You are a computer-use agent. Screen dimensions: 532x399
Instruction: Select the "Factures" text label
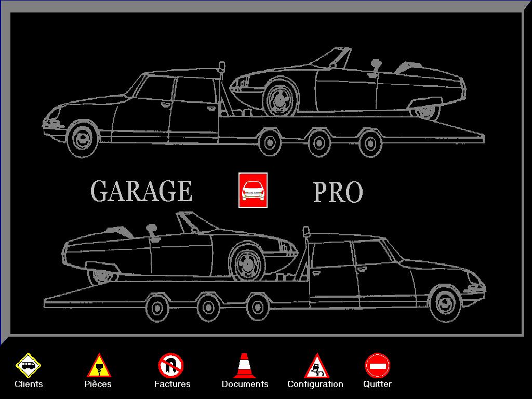172,384
